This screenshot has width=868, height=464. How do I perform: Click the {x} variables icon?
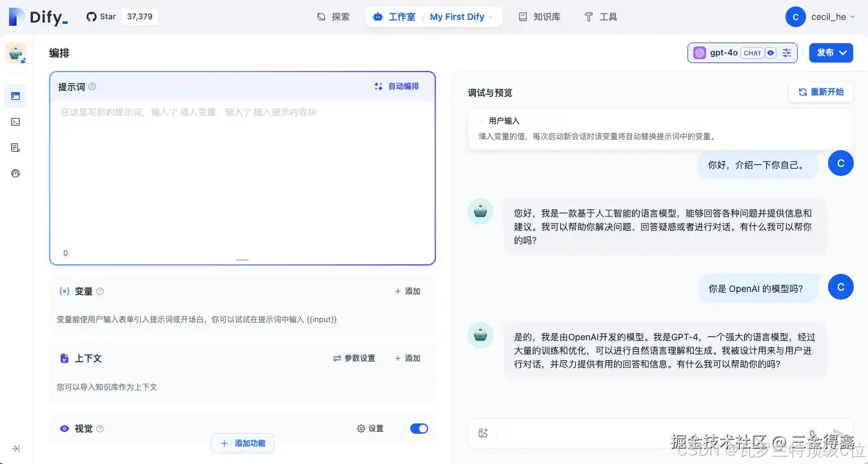64,291
